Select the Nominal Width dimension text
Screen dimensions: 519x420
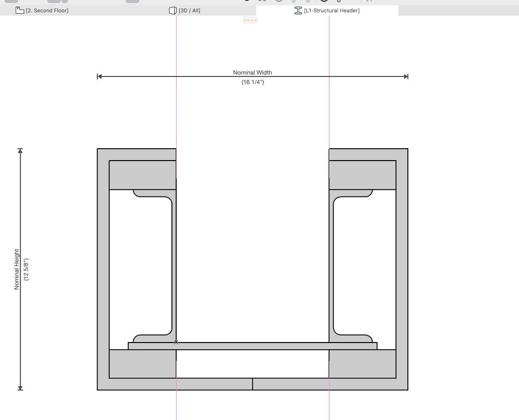tap(252, 72)
